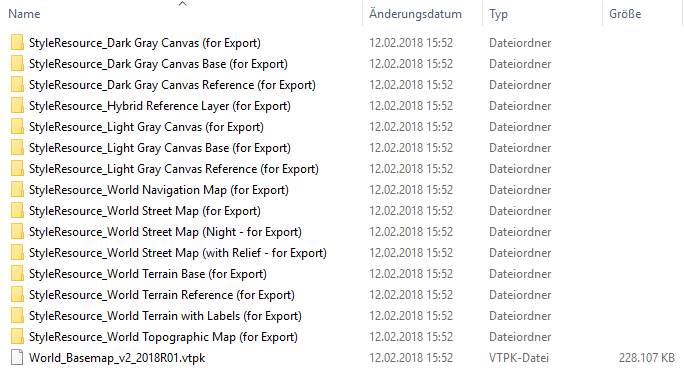Click folder icon of Hybrid Reference Layer

pyautogui.click(x=17, y=106)
